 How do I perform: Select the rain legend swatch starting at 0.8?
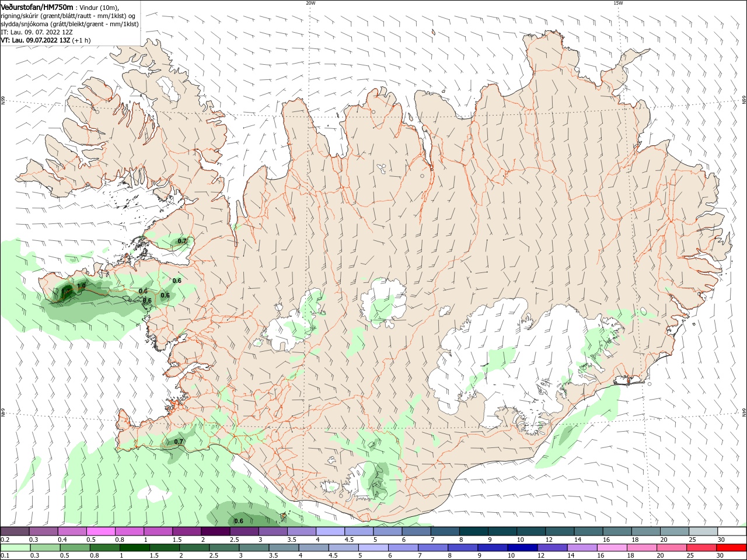pyautogui.click(x=104, y=548)
